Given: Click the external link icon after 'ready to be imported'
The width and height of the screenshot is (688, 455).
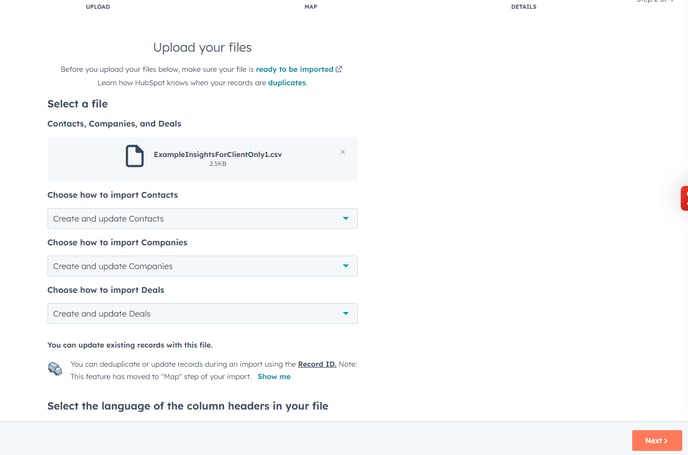Looking at the screenshot, I should [339, 69].
